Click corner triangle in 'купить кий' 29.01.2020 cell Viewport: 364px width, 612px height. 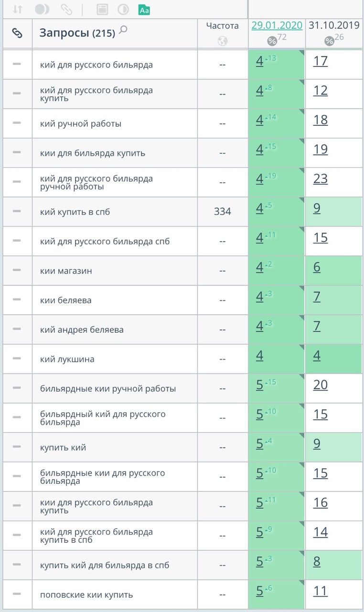tap(302, 436)
